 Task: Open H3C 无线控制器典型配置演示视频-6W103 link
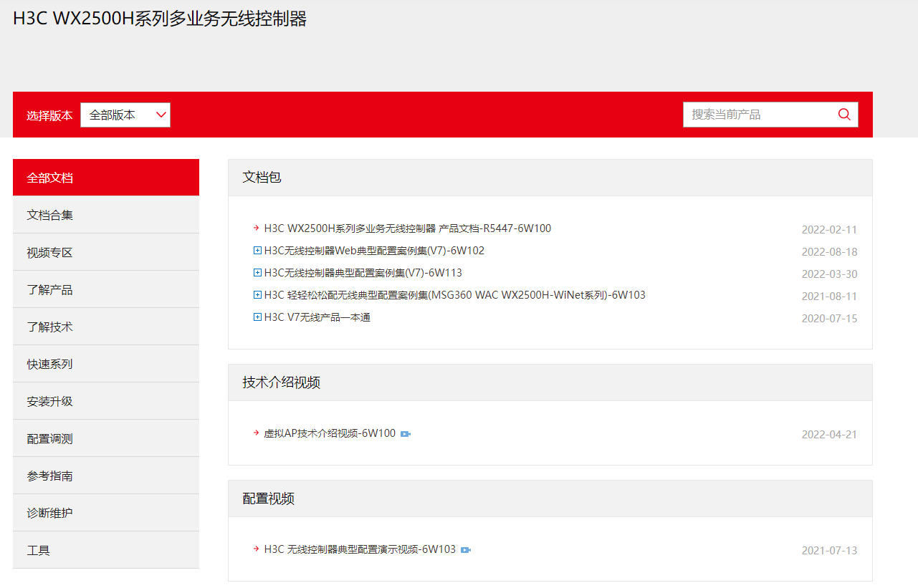[x=360, y=549]
